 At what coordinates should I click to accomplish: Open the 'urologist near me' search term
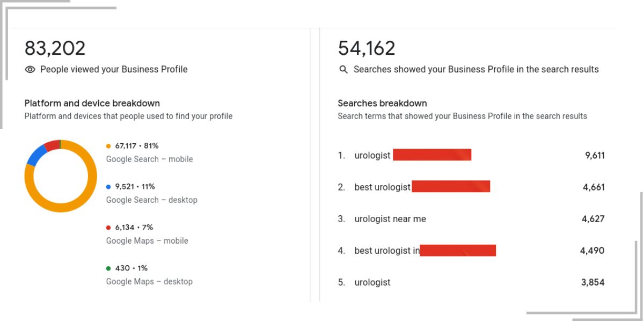click(390, 219)
